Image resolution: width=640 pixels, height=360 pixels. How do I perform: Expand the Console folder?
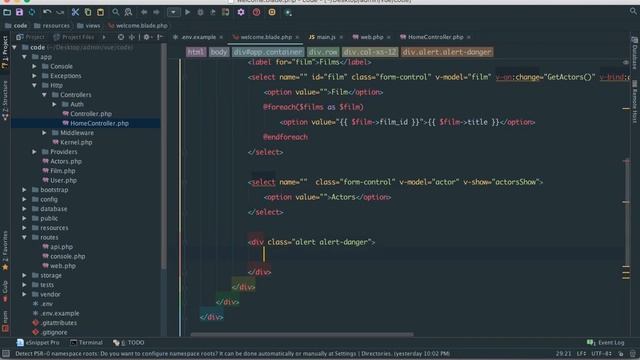pos(35,66)
